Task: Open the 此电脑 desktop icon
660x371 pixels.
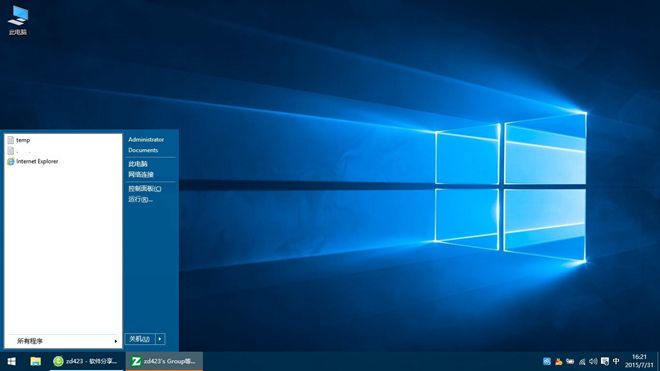Action: 18,20
